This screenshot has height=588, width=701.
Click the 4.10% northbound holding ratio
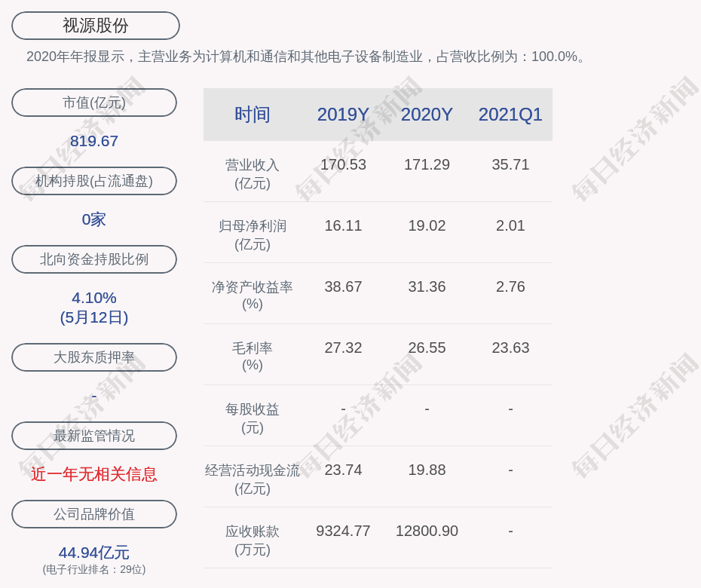(94, 298)
